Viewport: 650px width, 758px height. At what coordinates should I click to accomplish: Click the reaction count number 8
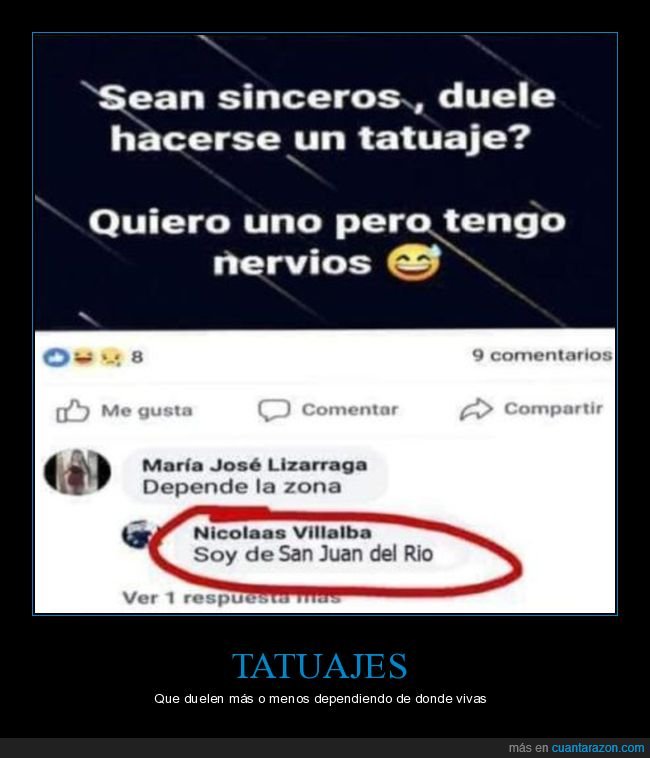pos(137,357)
